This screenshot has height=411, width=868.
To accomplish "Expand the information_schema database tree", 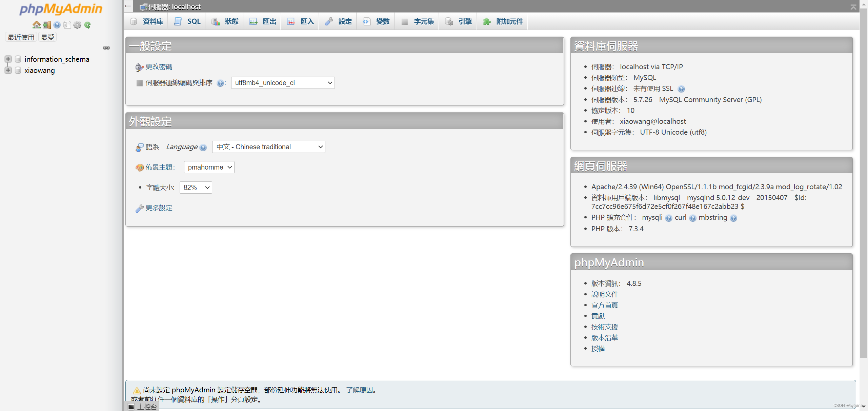I will click(8, 59).
